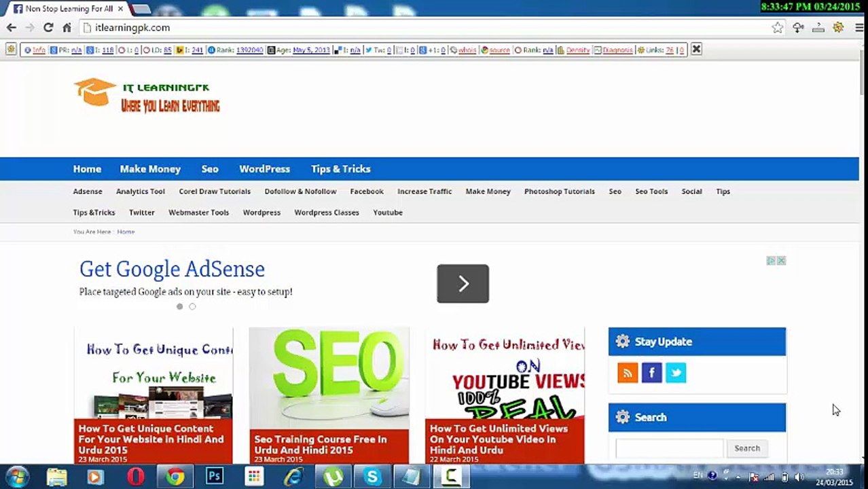Open the SEO training course thumbnail
Image resolution: width=868 pixels, height=489 pixels.
click(x=329, y=378)
